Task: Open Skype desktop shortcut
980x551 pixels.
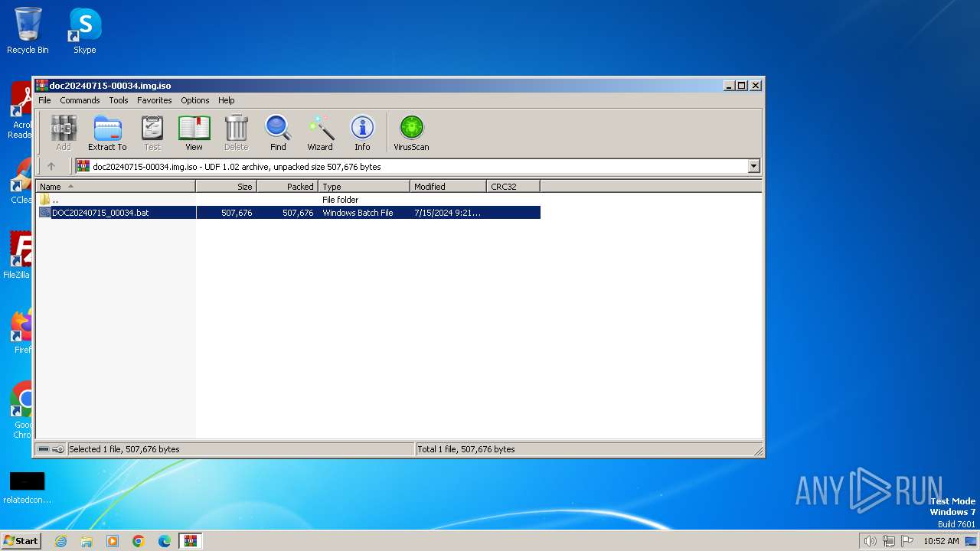Action: click(x=85, y=31)
